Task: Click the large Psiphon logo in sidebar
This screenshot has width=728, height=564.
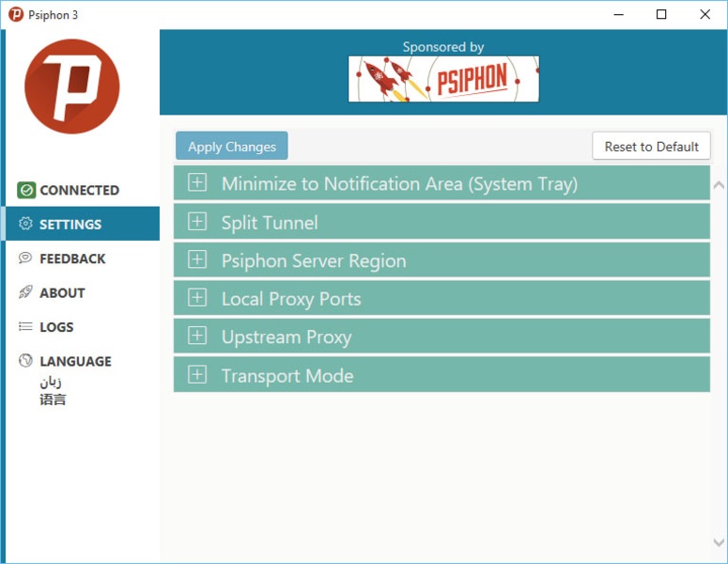Action: point(71,86)
